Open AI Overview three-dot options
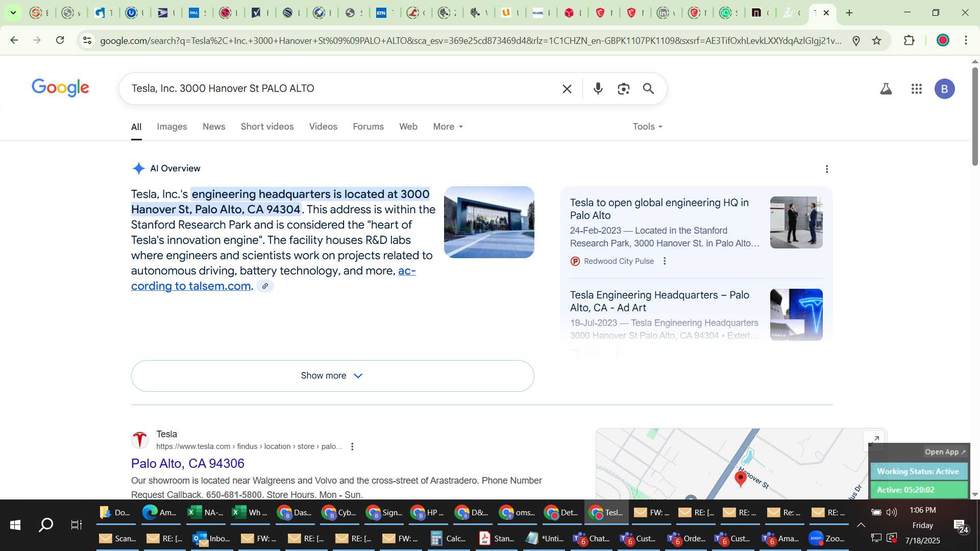Screen dimensions: 980x551 827,169
